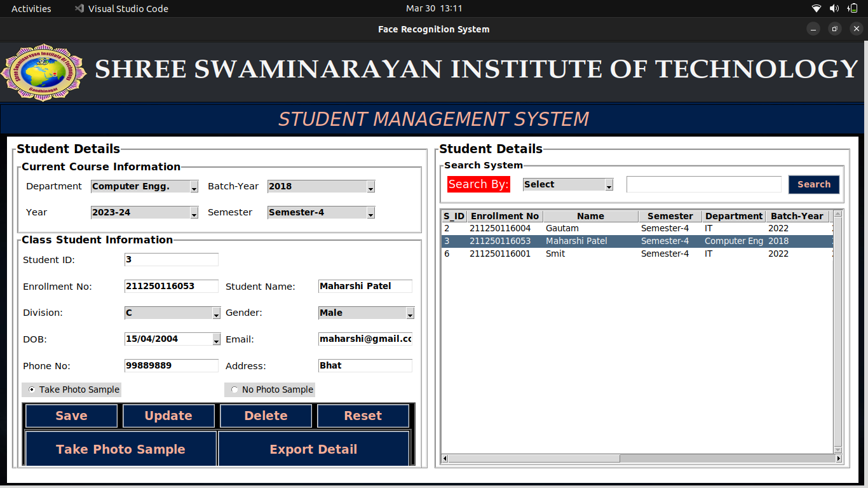Click the institute logo emblem
The height and width of the screenshot is (488, 868).
[44, 72]
